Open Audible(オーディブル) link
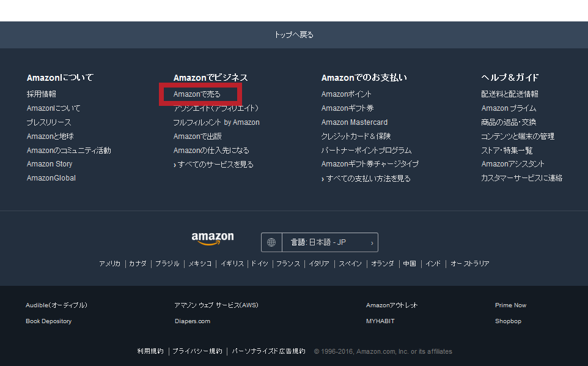 [x=56, y=305]
